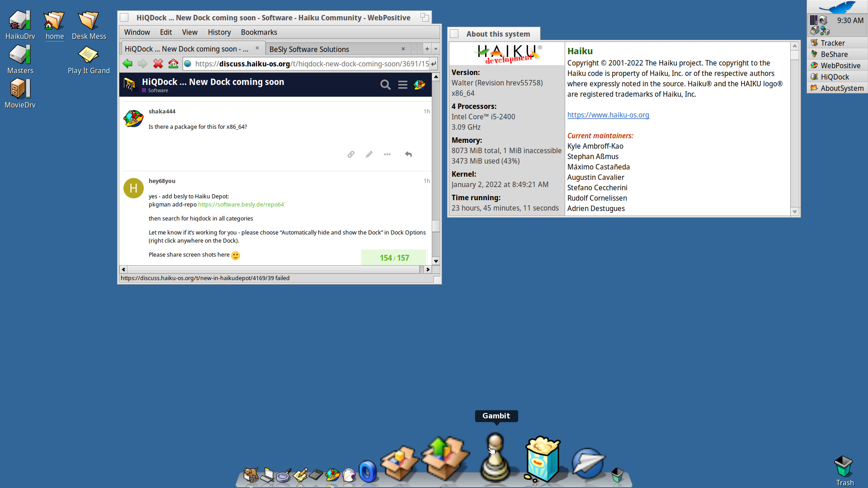Expand the tab list dropdown arrow
The height and width of the screenshot is (488, 868).
[436, 49]
